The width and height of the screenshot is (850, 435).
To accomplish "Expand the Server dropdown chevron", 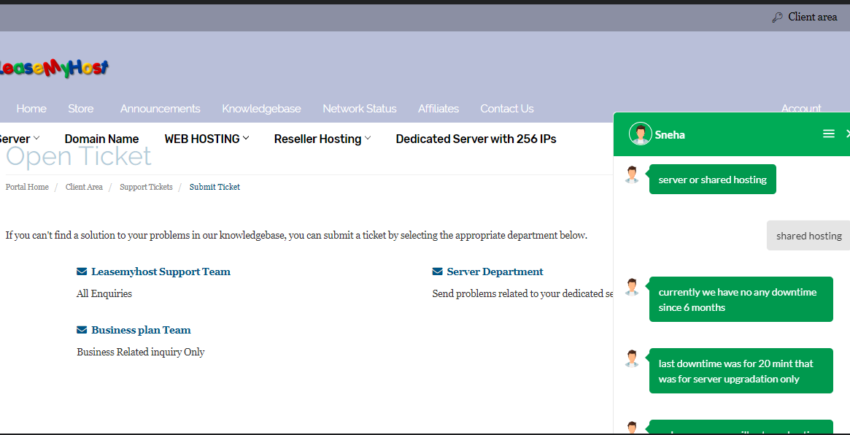I will pyautogui.click(x=36, y=138).
